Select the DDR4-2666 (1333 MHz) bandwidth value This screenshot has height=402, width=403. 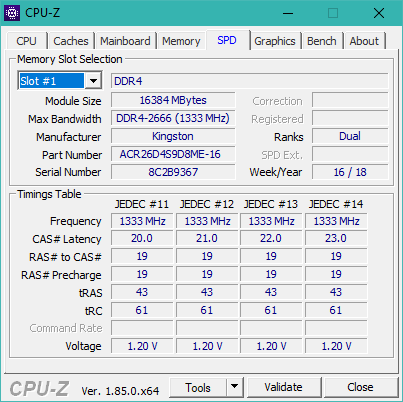pos(173,118)
